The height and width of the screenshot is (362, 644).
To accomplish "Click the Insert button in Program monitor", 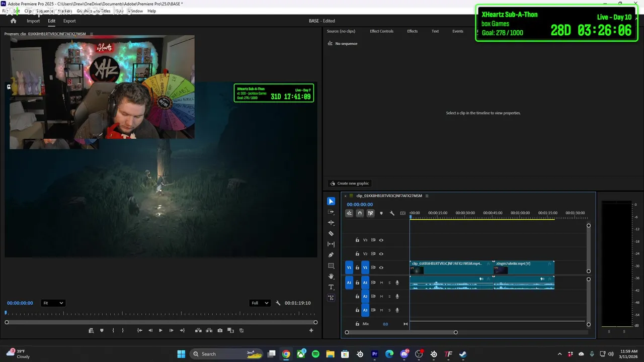I will 198,330.
